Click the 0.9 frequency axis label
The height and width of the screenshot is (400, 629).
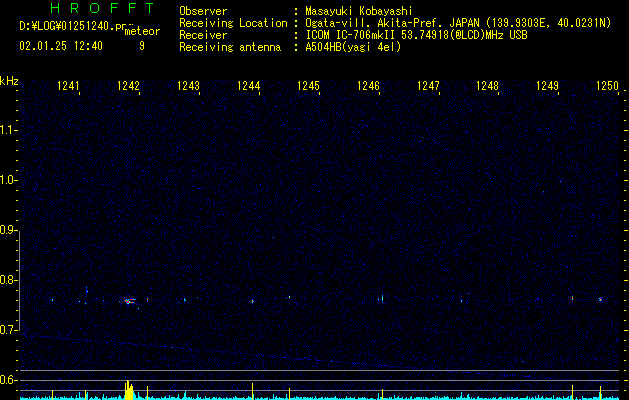coord(9,230)
